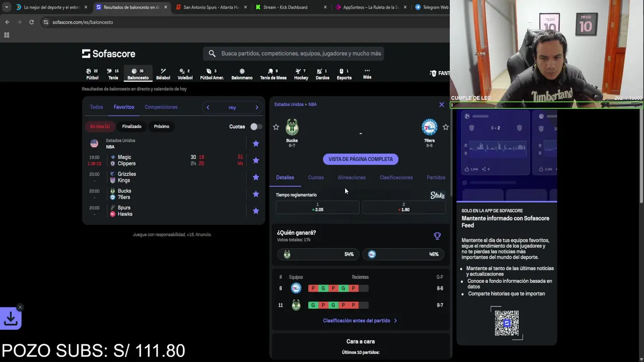Go to next day with right arrow
Image resolution: width=644 pixels, height=362 pixels.
click(257, 107)
